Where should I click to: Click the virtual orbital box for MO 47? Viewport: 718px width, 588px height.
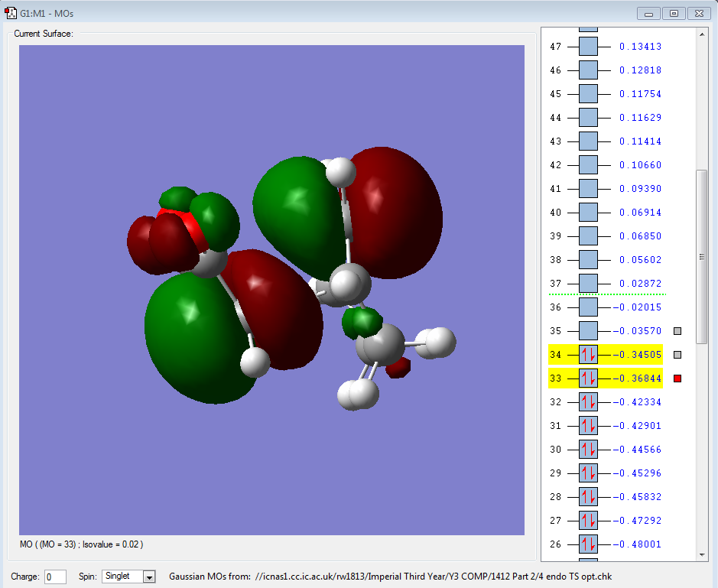(588, 47)
